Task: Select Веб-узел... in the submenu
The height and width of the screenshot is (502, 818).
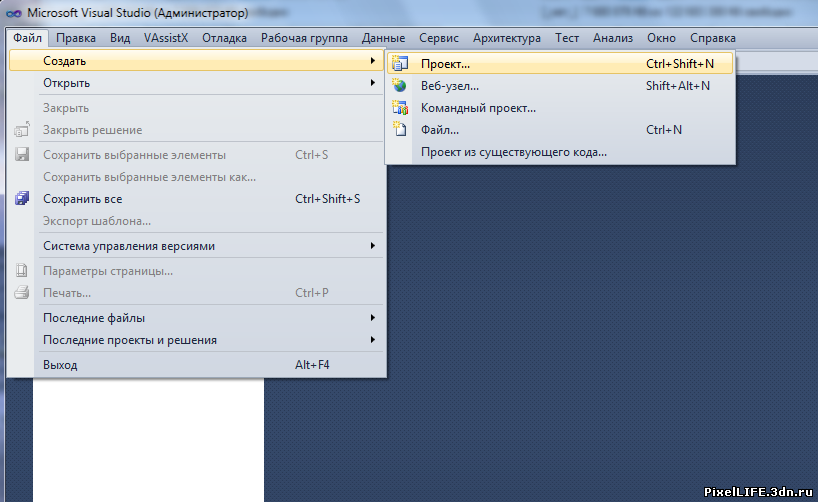Action: coord(560,86)
